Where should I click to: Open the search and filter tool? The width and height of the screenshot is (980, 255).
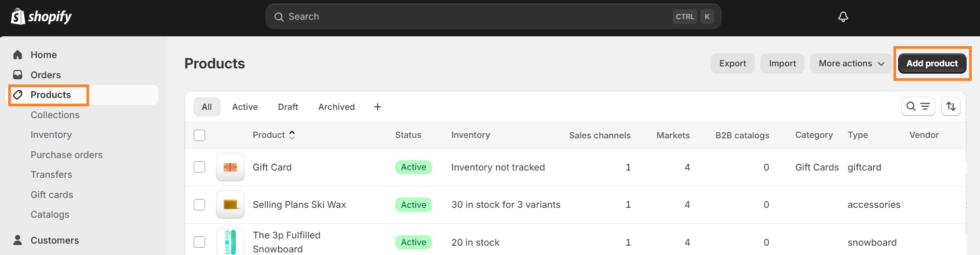coord(918,106)
